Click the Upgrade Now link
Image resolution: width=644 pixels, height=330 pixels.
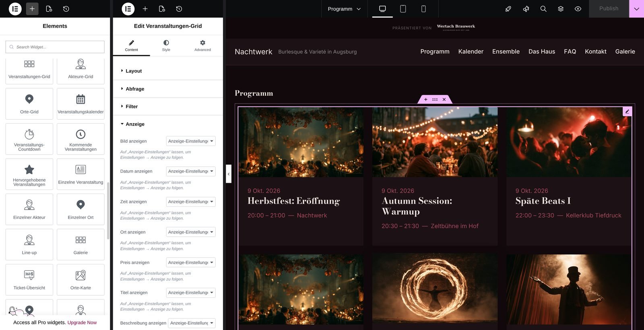click(82, 322)
